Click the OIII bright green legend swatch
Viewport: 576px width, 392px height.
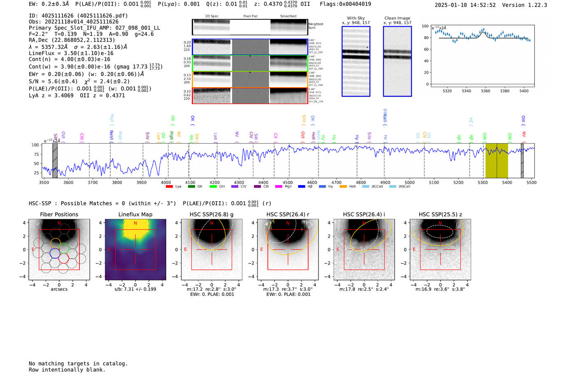coord(213,187)
